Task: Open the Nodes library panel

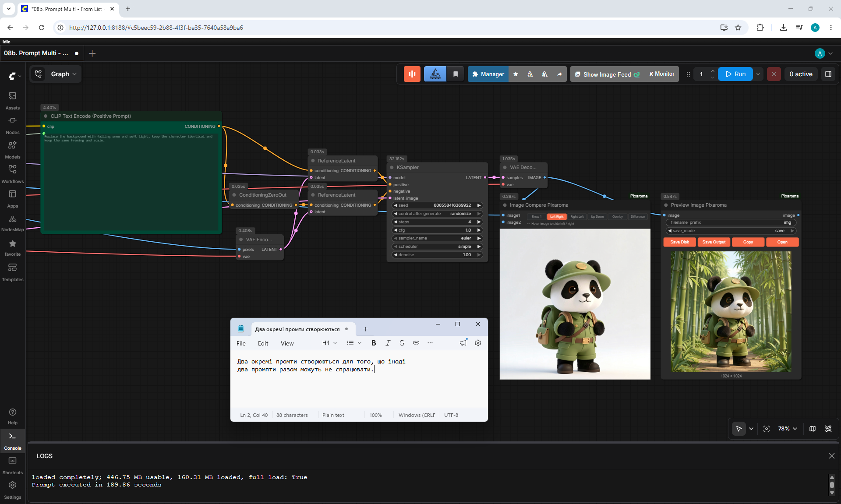Action: [13, 125]
